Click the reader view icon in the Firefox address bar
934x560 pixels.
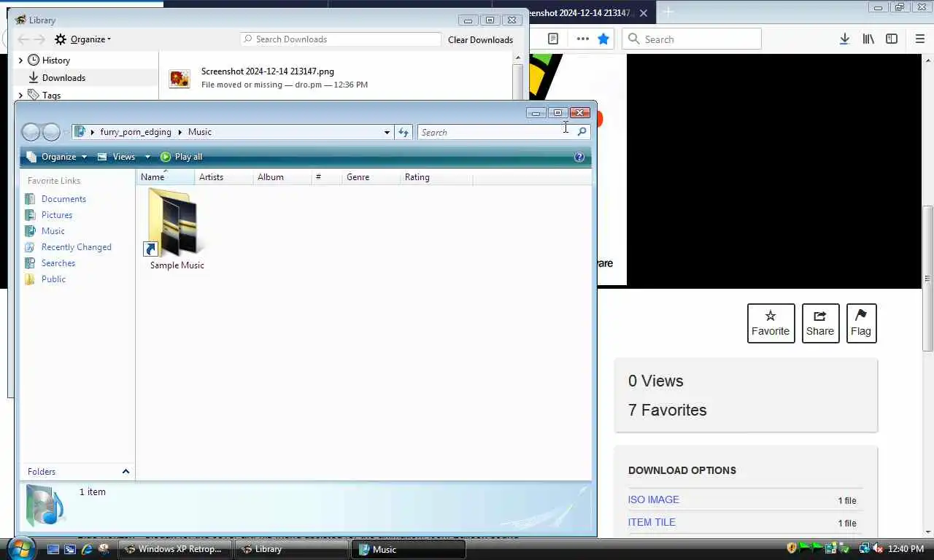tap(553, 39)
